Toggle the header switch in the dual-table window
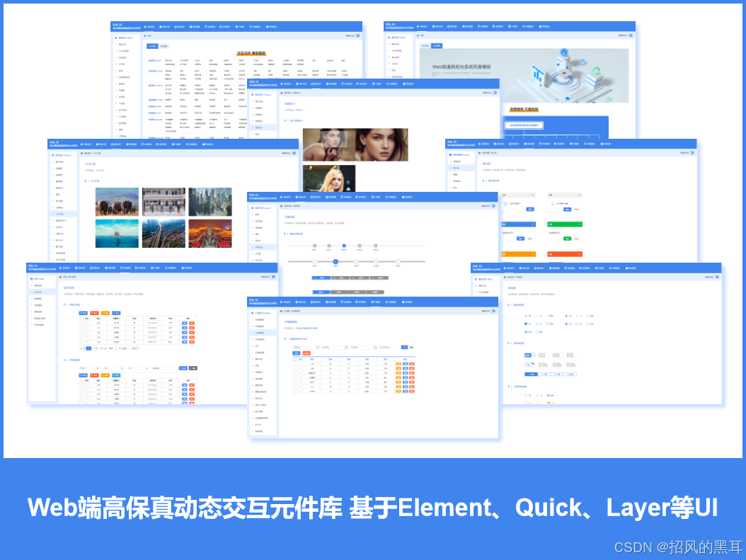The image size is (746, 560). (272, 276)
